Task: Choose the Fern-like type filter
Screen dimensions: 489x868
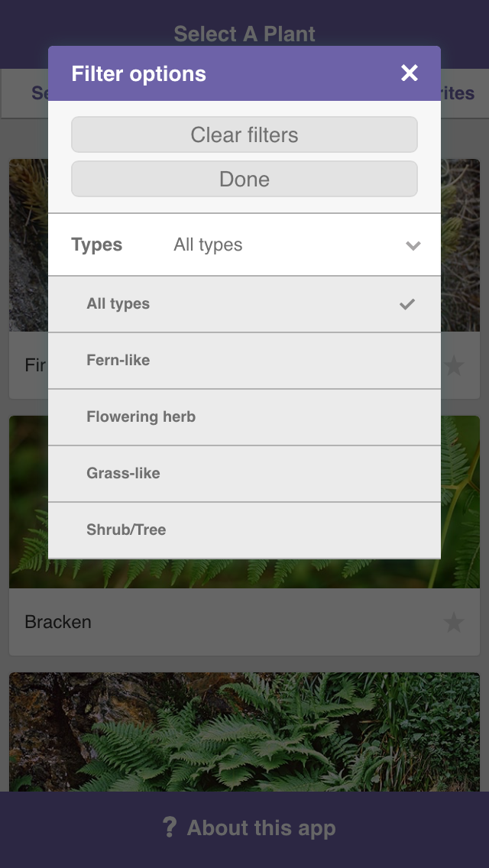Action: [x=118, y=361]
